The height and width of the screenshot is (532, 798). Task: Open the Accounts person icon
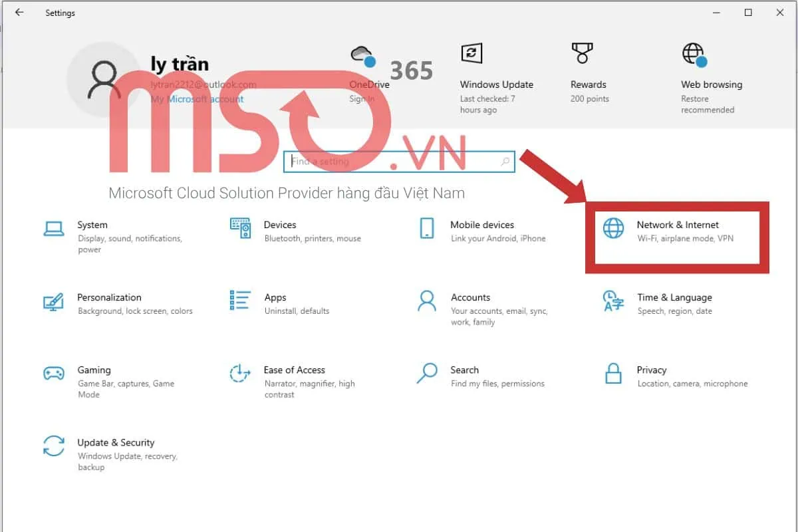pyautogui.click(x=427, y=301)
